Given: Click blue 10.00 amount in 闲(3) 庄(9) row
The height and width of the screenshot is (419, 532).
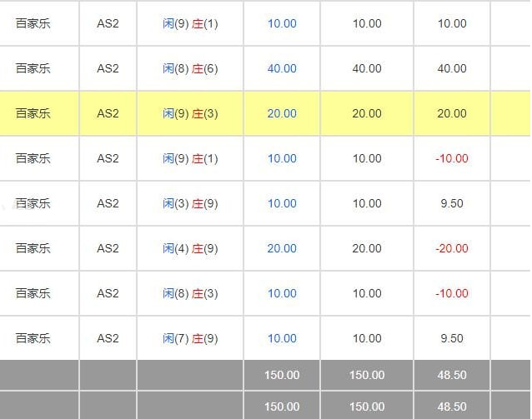Looking at the screenshot, I should tap(282, 203).
